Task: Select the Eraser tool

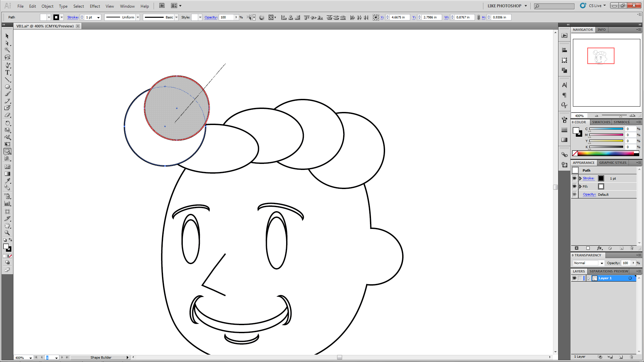Action: tap(7, 115)
